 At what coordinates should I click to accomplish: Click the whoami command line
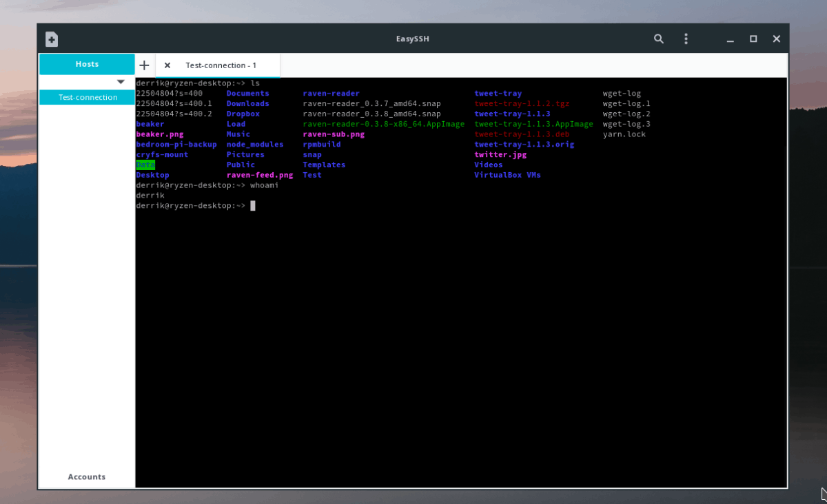207,185
